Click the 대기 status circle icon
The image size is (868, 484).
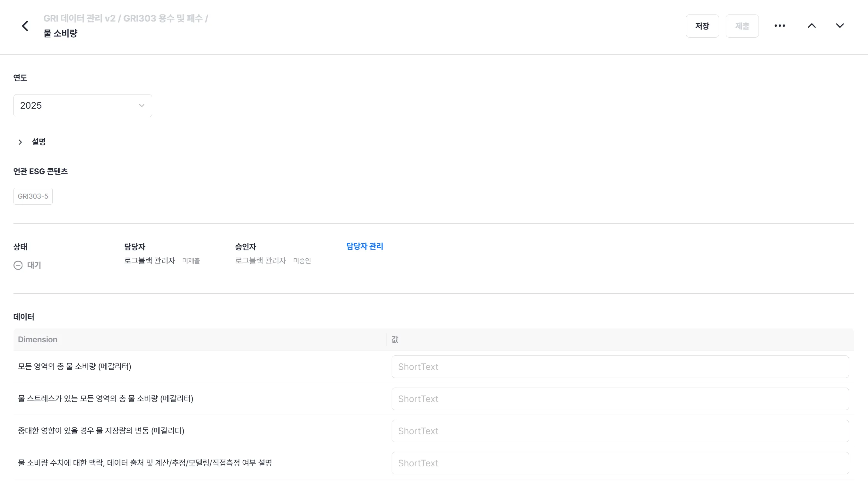18,265
